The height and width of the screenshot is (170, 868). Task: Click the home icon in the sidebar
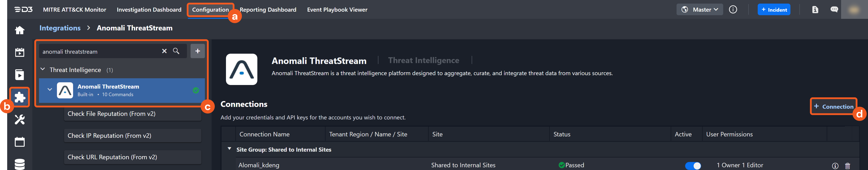point(20,30)
